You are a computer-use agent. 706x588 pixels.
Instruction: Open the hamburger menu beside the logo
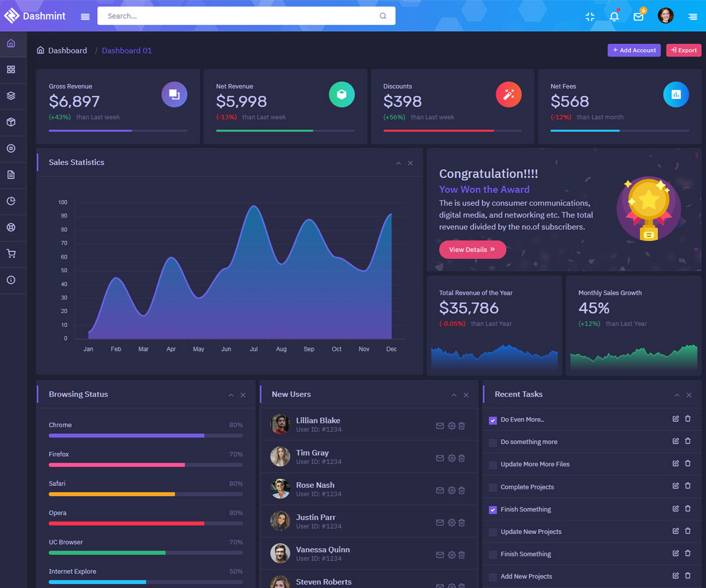coord(85,16)
